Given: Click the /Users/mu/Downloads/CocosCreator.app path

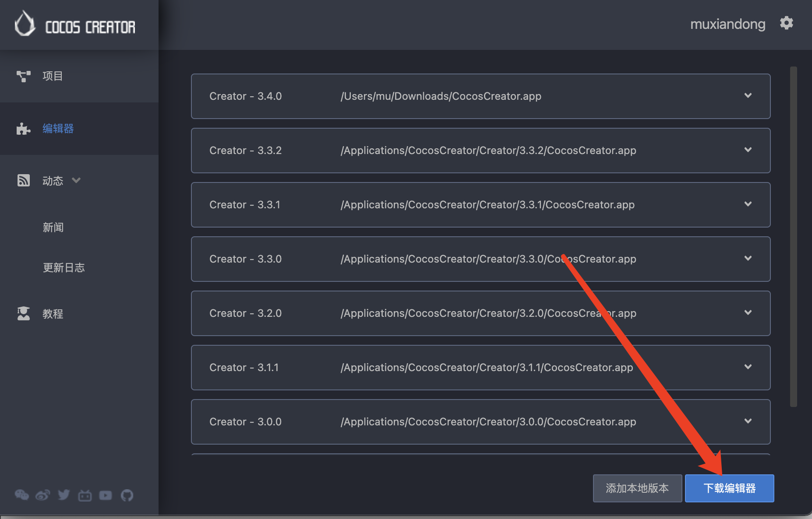Looking at the screenshot, I should click(441, 96).
